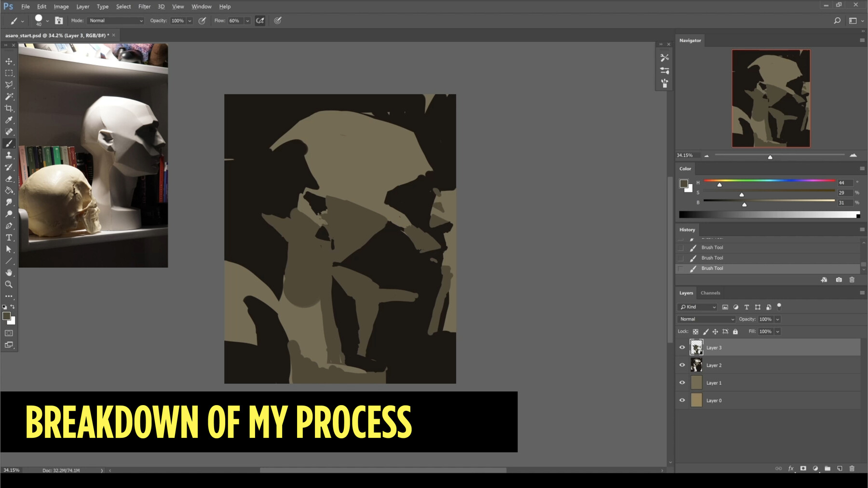Switch to the Channels tab
The image size is (868, 488).
(x=710, y=293)
